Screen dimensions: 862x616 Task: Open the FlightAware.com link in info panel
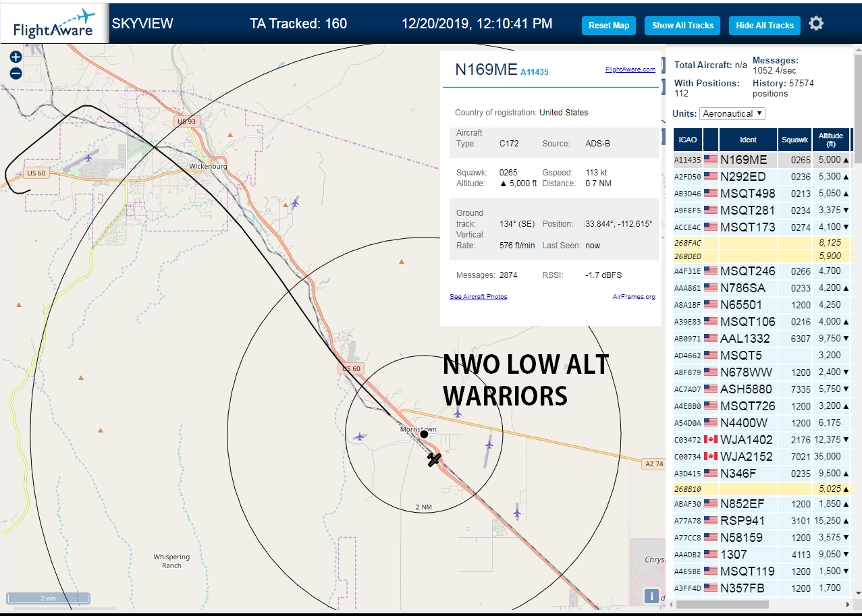(630, 69)
